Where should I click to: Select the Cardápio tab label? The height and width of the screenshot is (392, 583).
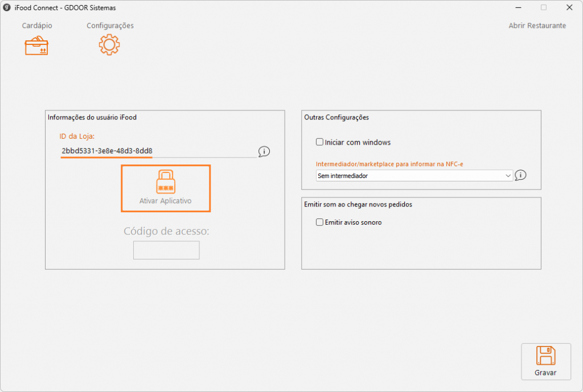point(37,26)
